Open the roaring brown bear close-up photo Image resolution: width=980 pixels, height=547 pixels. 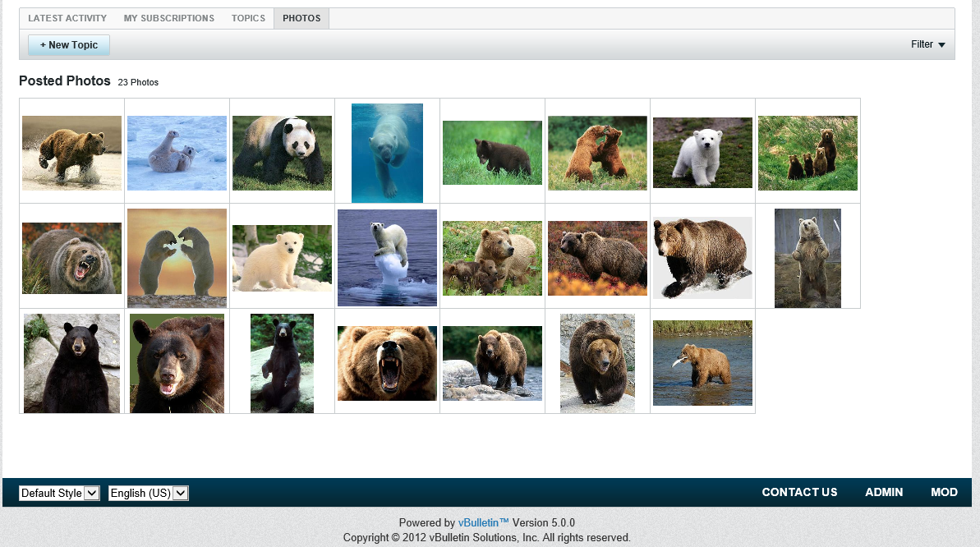click(x=387, y=363)
